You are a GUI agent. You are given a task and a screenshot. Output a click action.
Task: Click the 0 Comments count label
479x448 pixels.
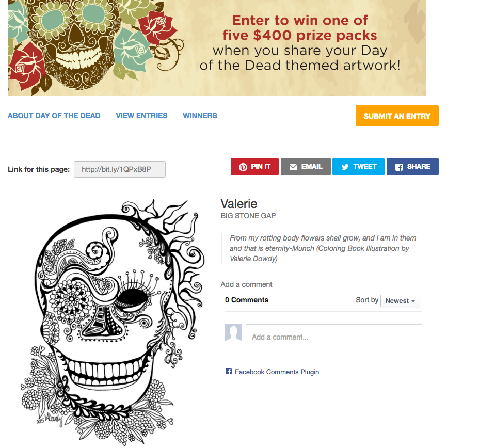click(x=247, y=300)
